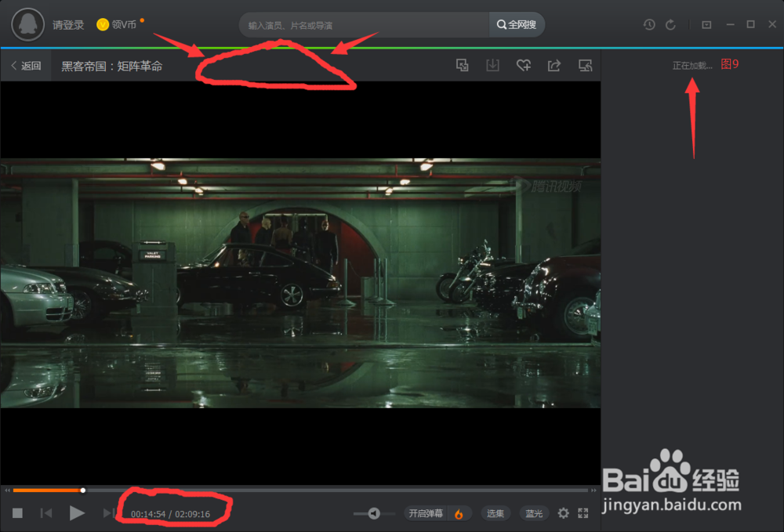
Task: Click the refresh icon in title bar
Action: coord(670,24)
